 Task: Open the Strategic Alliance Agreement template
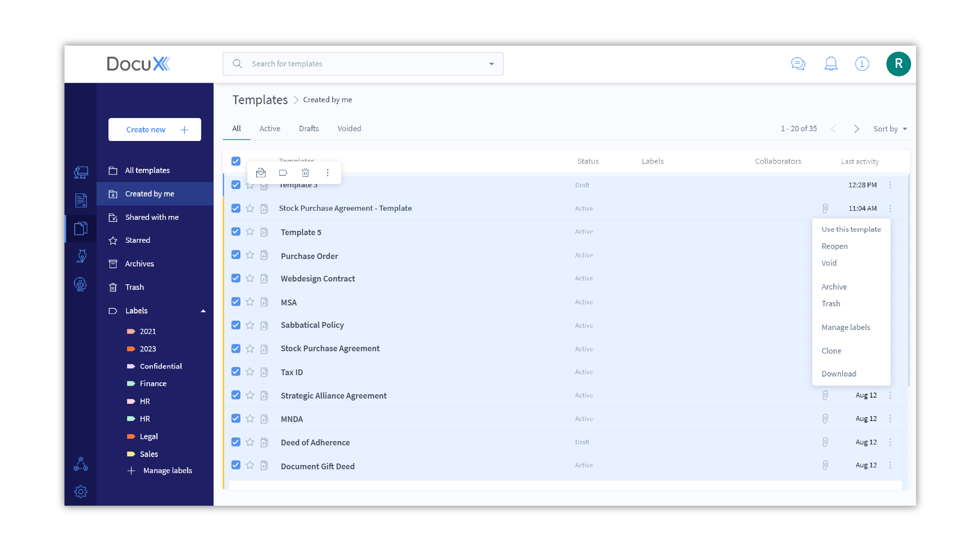pyautogui.click(x=334, y=396)
